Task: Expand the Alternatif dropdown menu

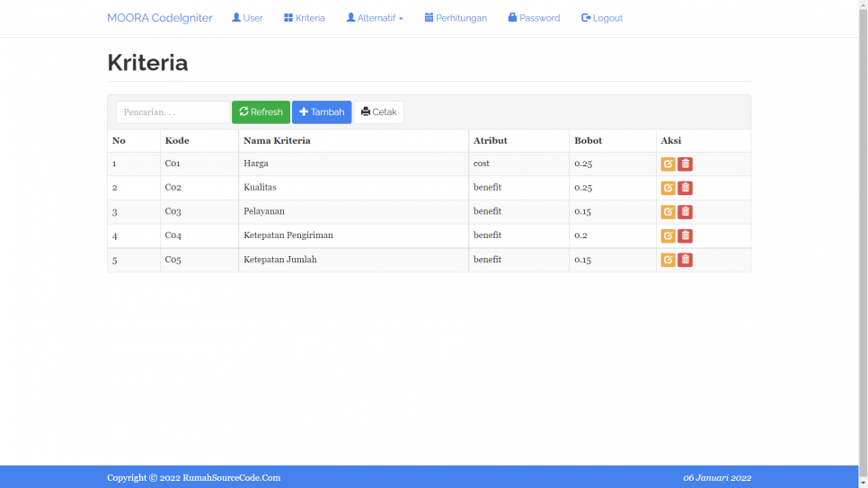Action: (x=375, y=18)
